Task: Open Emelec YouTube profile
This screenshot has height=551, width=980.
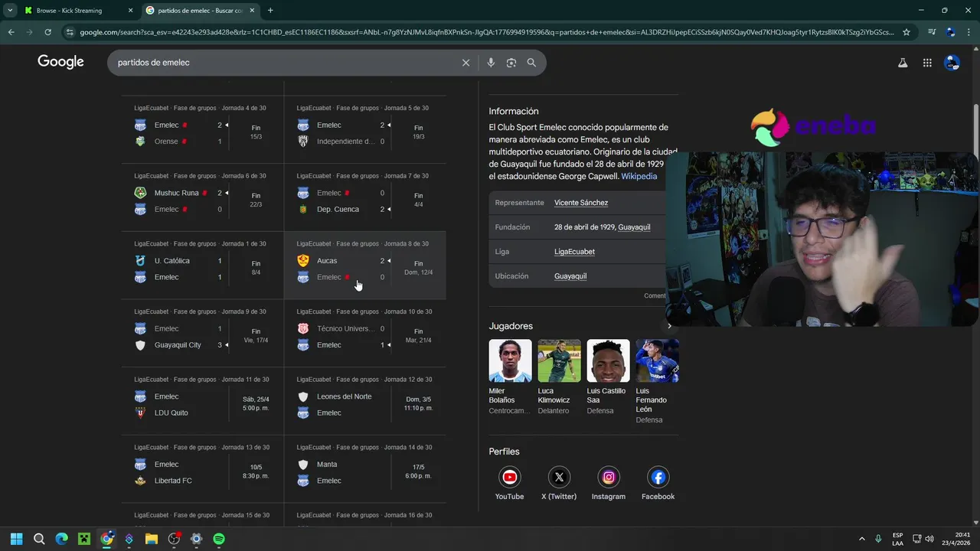Action: (509, 478)
